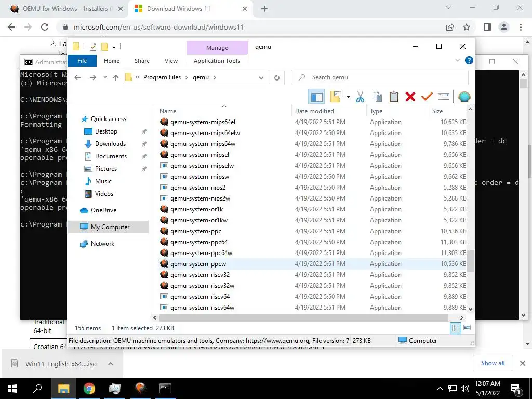Open Pictures in navigation pane

tap(105, 169)
